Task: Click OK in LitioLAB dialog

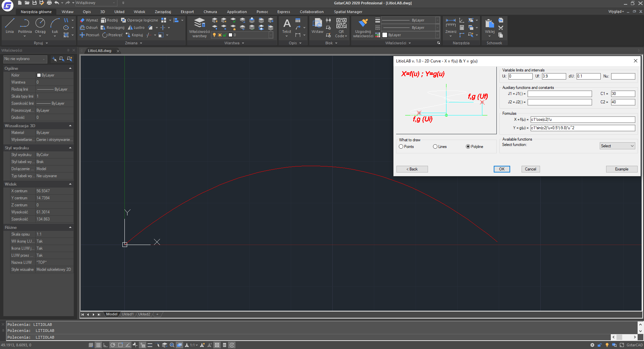Action: [502, 169]
